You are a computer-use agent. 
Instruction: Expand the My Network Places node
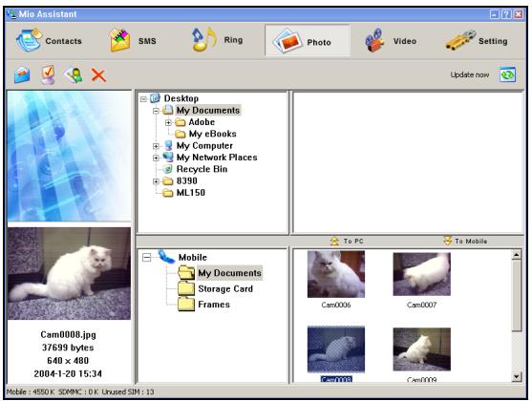tap(156, 158)
